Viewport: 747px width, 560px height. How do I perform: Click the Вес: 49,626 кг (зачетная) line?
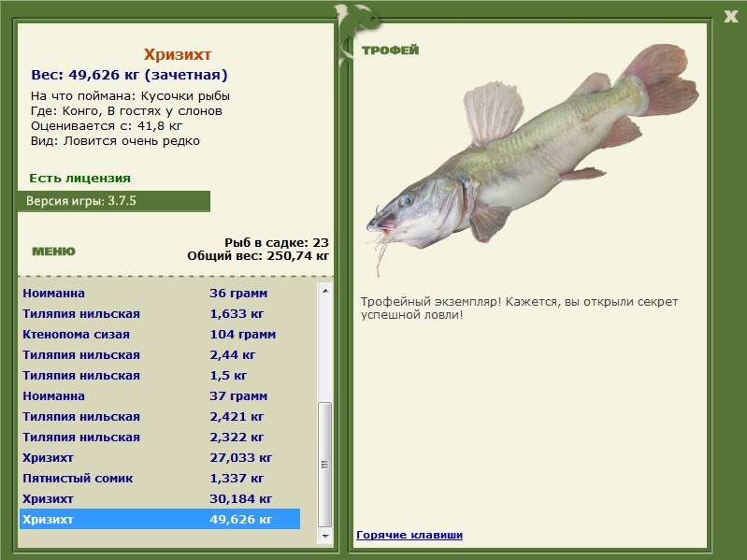click(129, 75)
